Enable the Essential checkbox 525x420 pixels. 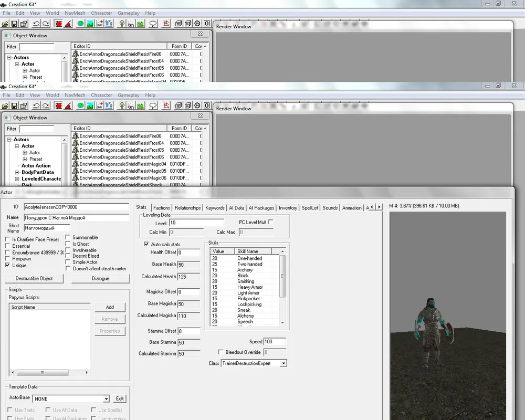[x=8, y=246]
